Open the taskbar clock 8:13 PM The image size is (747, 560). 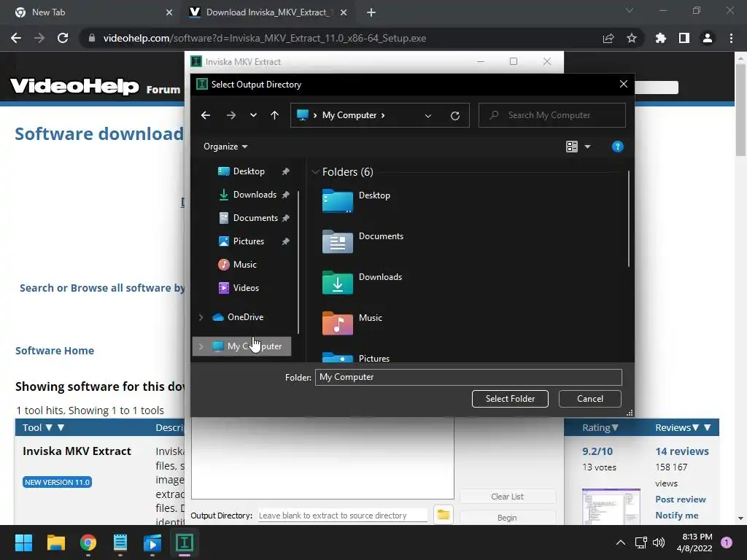click(694, 542)
